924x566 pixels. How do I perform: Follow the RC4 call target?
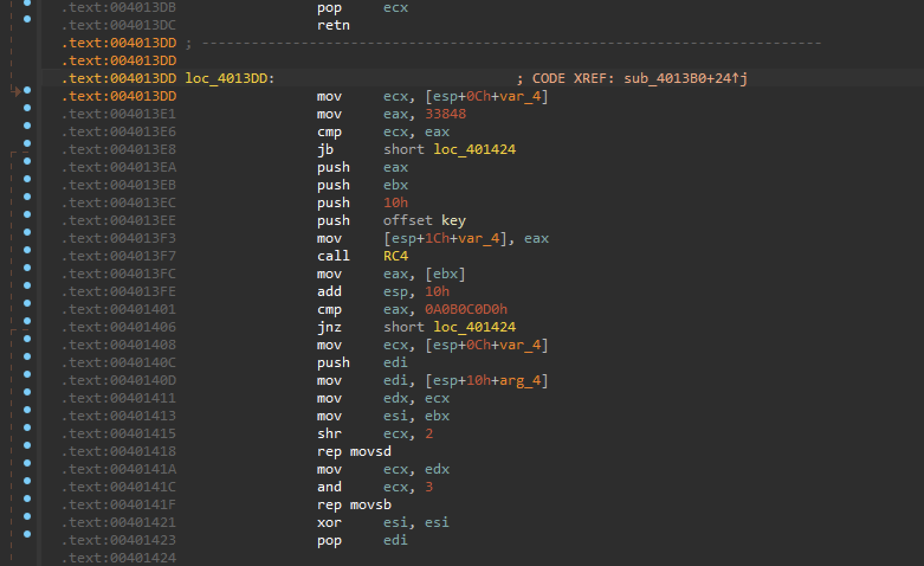point(396,256)
